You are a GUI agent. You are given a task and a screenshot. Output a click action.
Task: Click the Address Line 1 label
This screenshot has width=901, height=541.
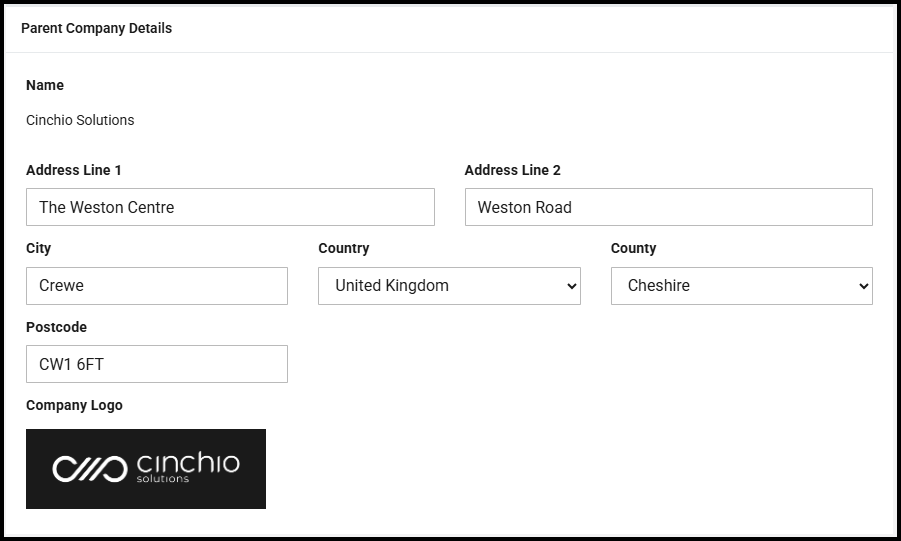(74, 170)
